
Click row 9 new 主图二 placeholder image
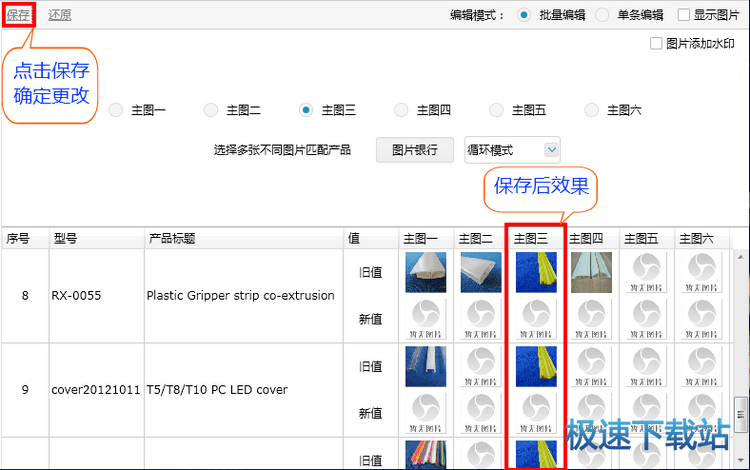click(481, 413)
